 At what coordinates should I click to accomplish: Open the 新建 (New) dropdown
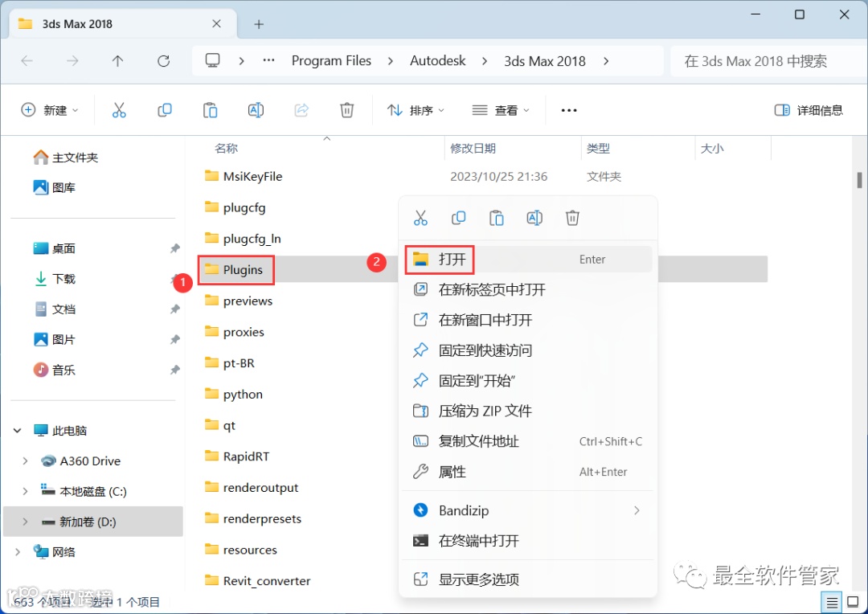(50, 110)
